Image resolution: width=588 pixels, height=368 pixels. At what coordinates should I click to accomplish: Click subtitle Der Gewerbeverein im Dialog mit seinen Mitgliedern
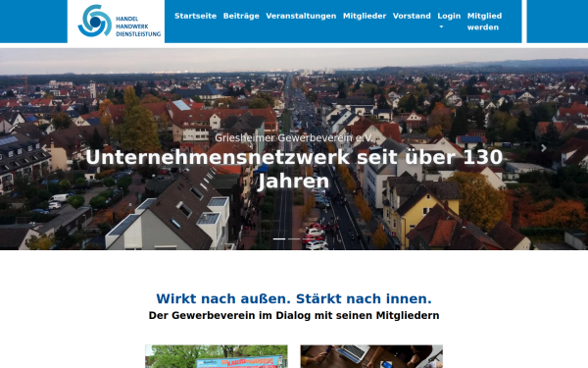[294, 315]
